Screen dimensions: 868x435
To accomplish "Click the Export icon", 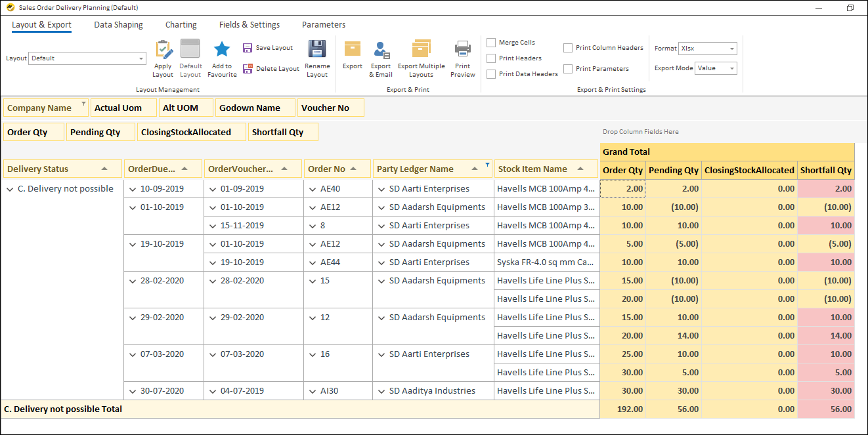I will pos(353,50).
